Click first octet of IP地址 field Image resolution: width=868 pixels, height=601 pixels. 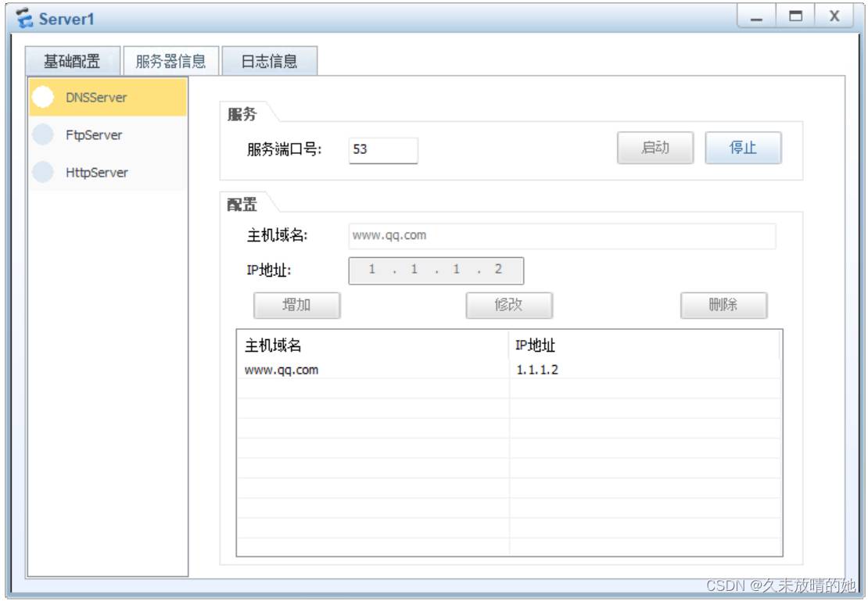pos(372,270)
